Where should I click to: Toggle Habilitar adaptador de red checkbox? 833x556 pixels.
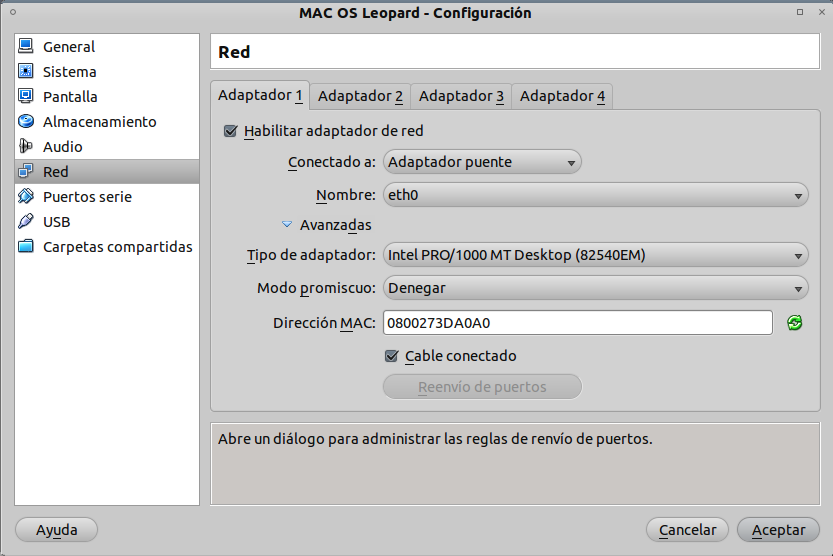[x=230, y=131]
